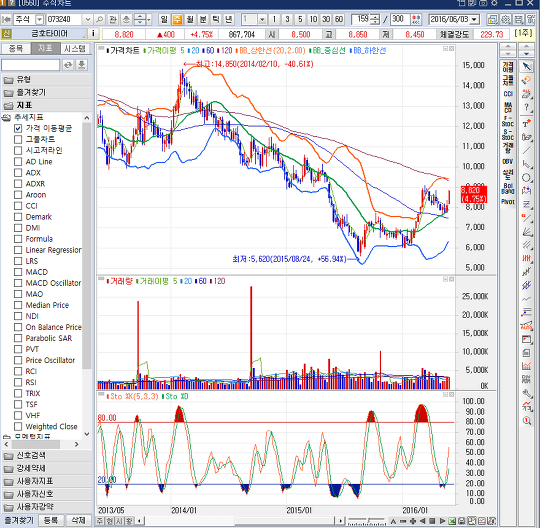Check the Weighted Close checkbox
Viewport: 540px width, 528px height.
18,426
